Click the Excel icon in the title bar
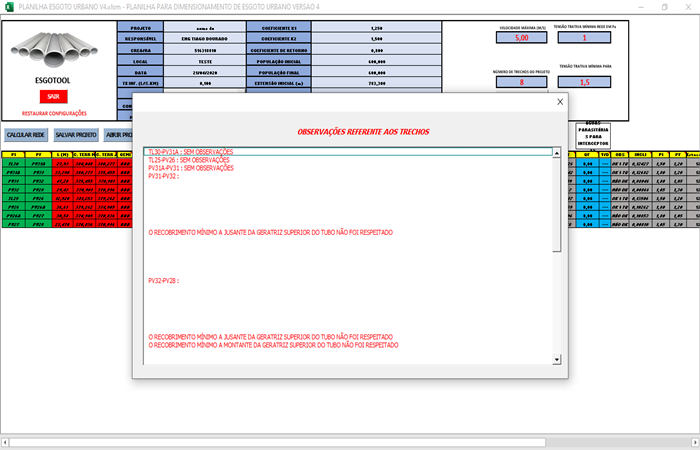This screenshot has width=700, height=450. tap(8, 6)
